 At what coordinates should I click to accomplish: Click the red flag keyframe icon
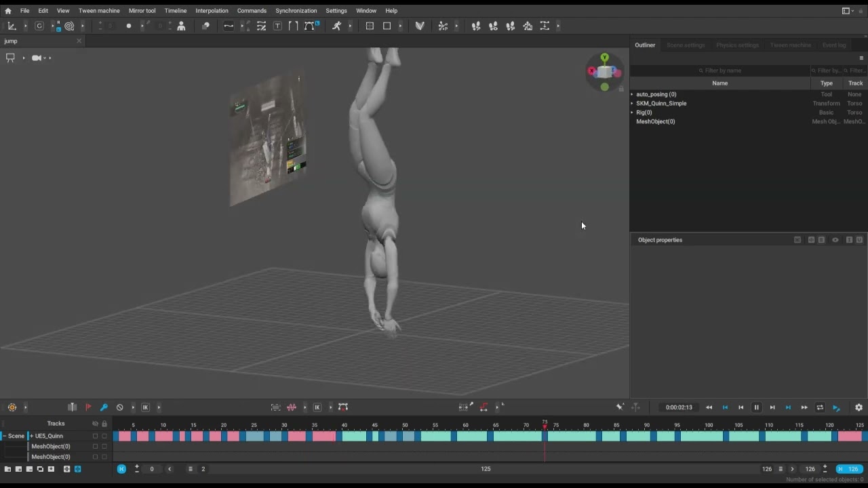coord(88,407)
